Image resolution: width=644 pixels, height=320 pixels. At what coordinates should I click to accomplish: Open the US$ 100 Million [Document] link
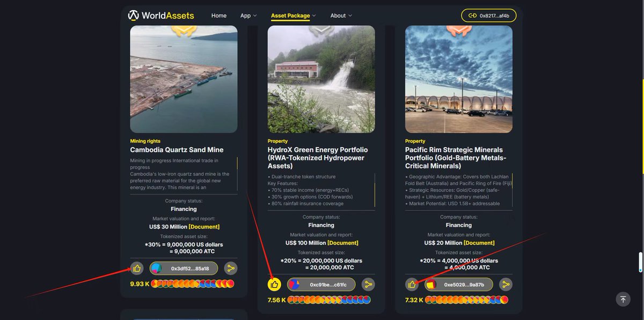coord(342,243)
